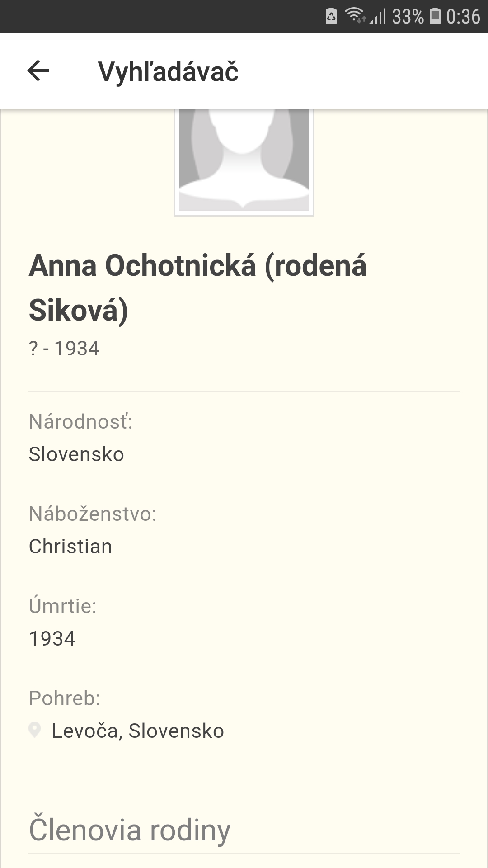488x868 pixels.
Task: Click the burial location pin icon
Action: pyautogui.click(x=35, y=730)
